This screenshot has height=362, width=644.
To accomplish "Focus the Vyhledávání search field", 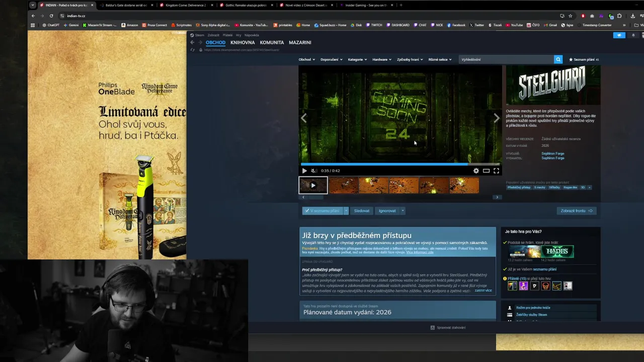I will pyautogui.click(x=506, y=59).
